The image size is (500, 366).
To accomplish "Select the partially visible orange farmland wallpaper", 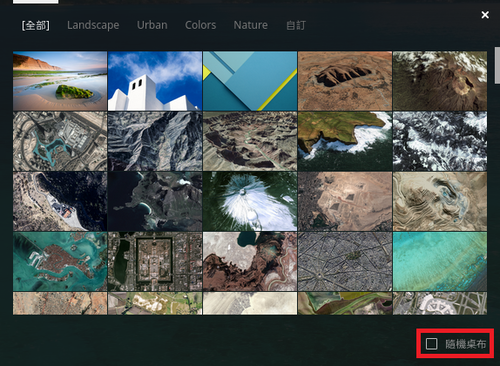I will coord(60,303).
